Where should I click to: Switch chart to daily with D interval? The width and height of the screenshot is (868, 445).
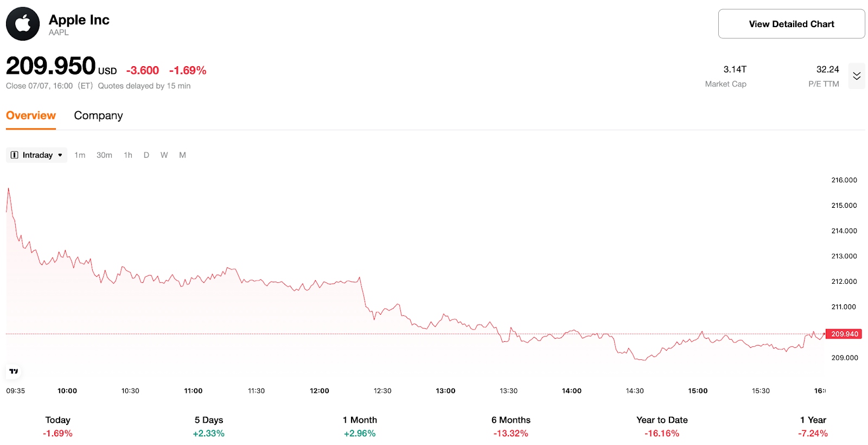pos(146,155)
